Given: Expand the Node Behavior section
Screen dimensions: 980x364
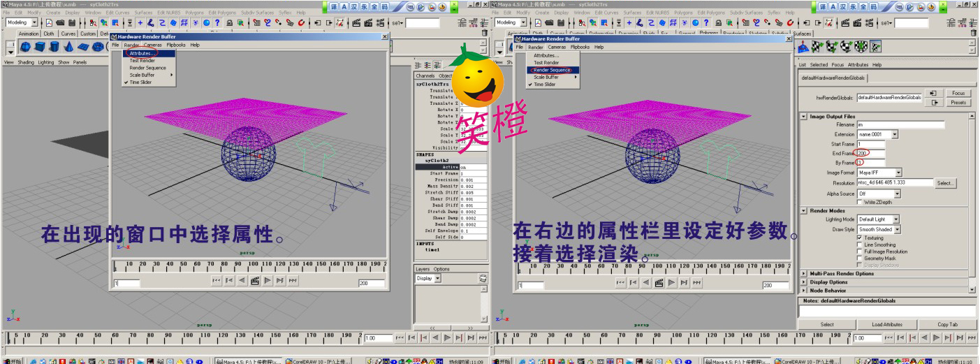Looking at the screenshot, I should click(x=804, y=290).
